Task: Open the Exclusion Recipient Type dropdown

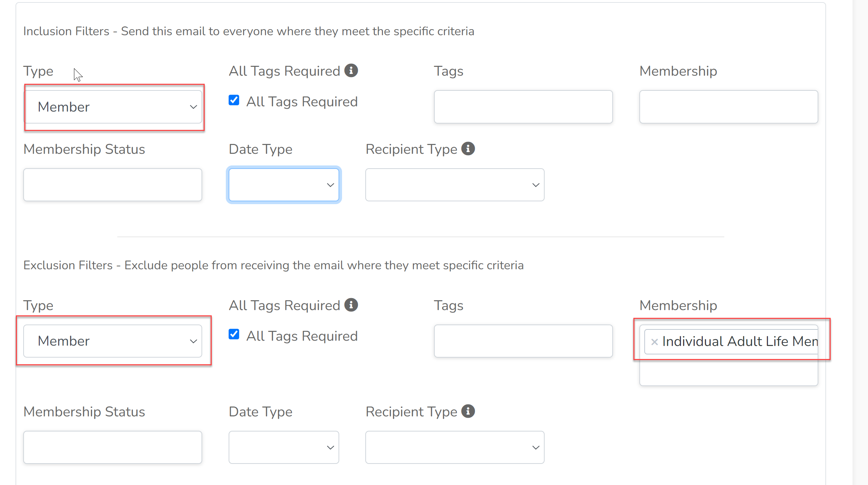Action: point(455,447)
